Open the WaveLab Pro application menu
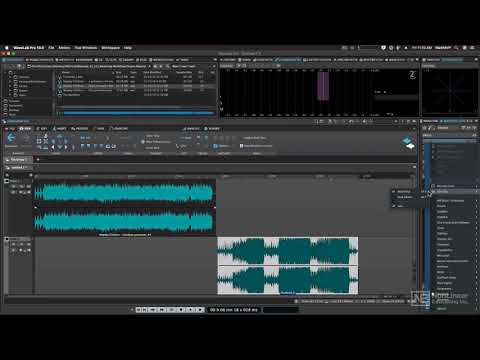The height and width of the screenshot is (360, 480). point(28,48)
